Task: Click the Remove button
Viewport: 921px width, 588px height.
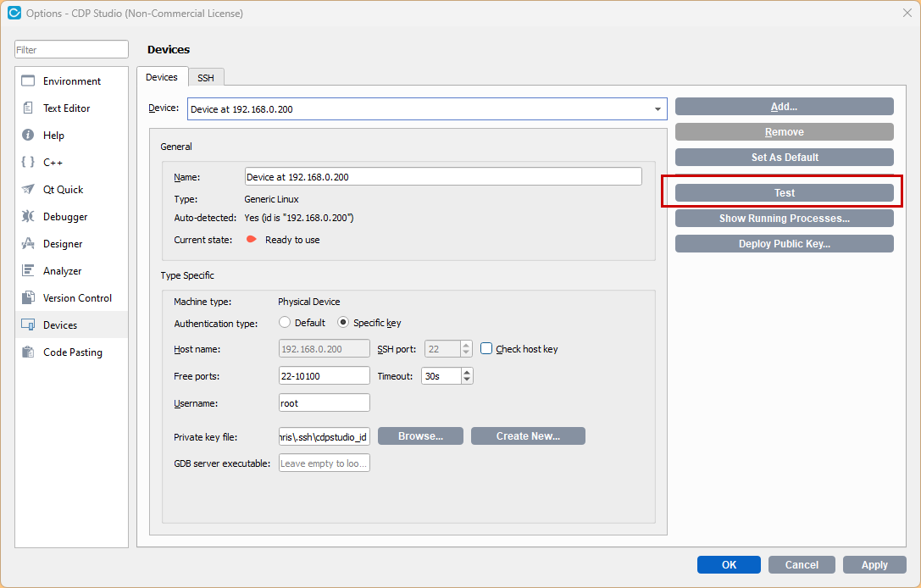Action: [x=784, y=131]
